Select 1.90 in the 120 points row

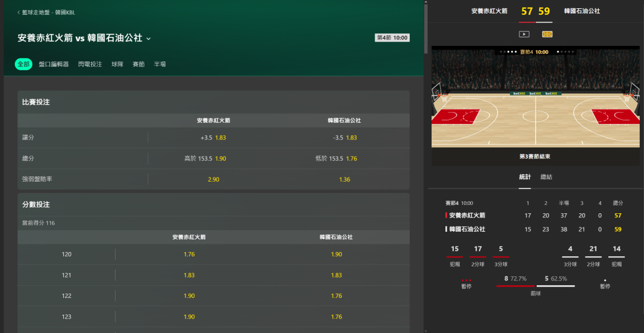(x=336, y=254)
